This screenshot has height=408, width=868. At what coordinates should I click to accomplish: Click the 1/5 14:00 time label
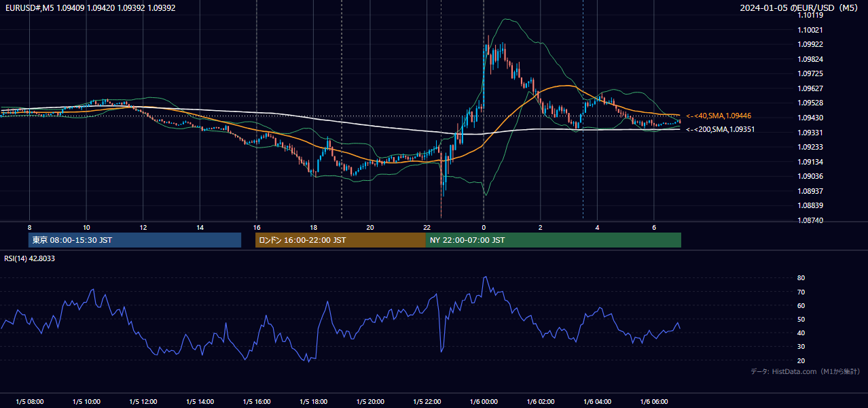pos(200,401)
